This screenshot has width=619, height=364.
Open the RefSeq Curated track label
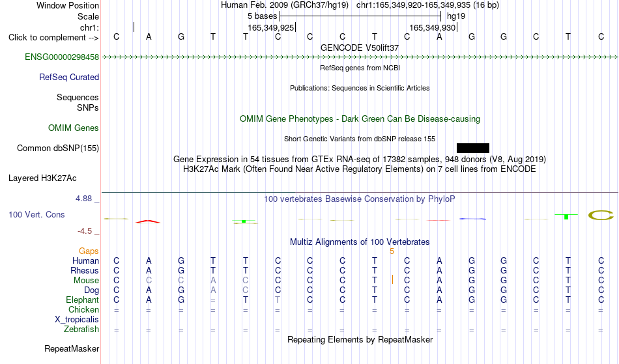click(68, 77)
